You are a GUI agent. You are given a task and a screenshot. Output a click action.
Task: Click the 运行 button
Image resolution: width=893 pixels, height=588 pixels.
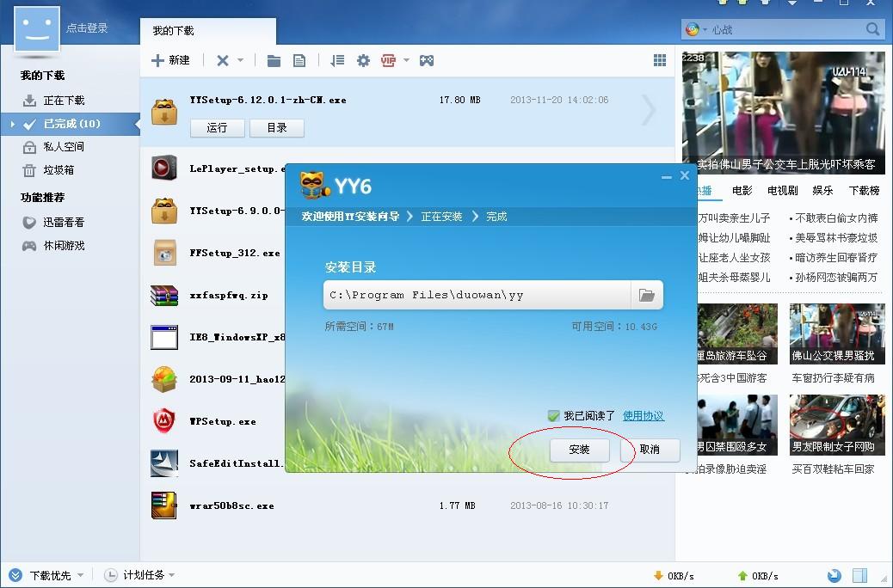(x=217, y=128)
